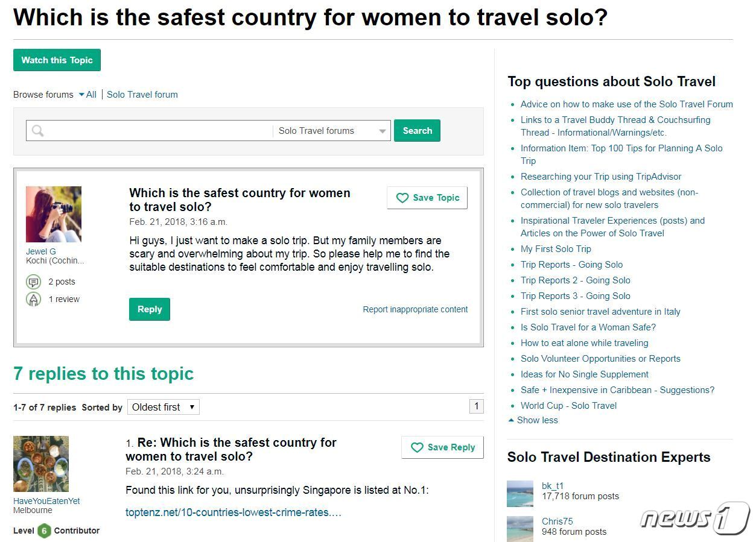Open HaveYouEatenYet's avatar image

click(41, 464)
